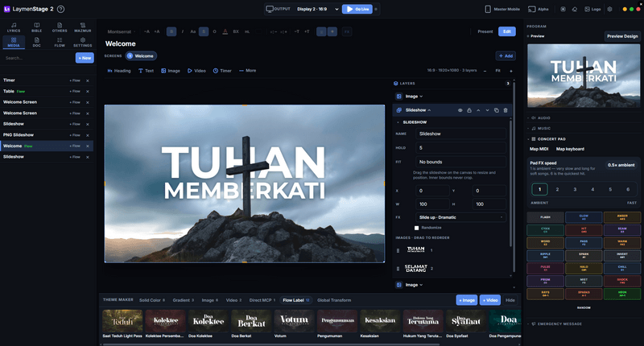Click the Map MIDI link
Screen dimensions: 644x346
point(539,149)
